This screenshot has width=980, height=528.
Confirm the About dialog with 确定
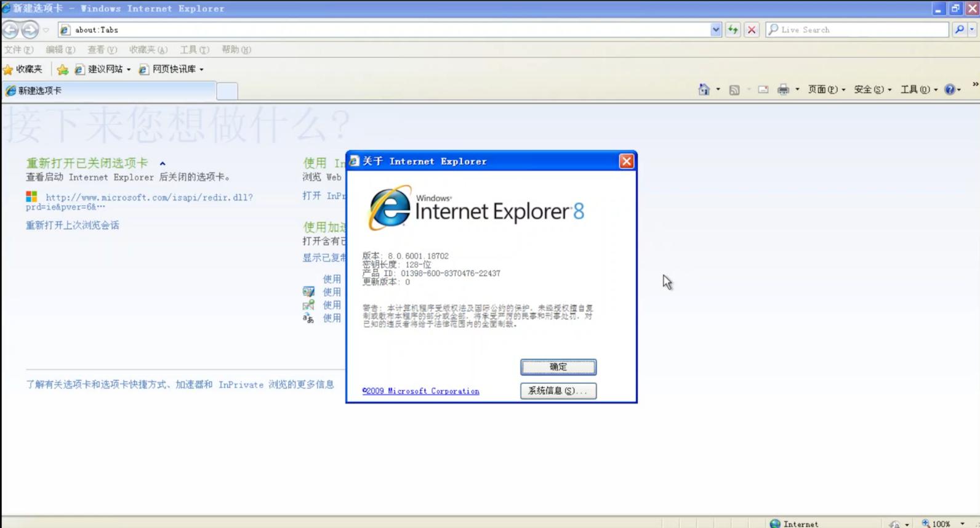(x=558, y=367)
